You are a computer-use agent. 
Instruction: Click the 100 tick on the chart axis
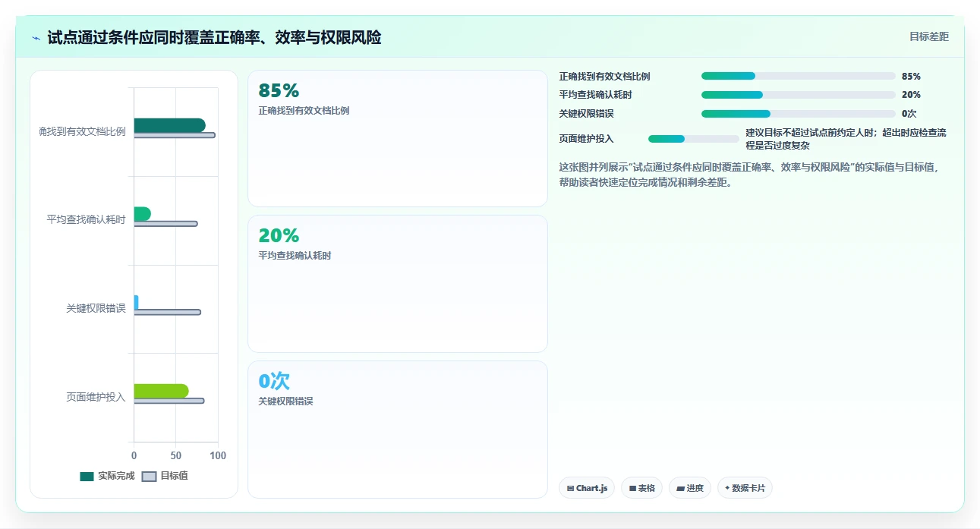[218, 456]
